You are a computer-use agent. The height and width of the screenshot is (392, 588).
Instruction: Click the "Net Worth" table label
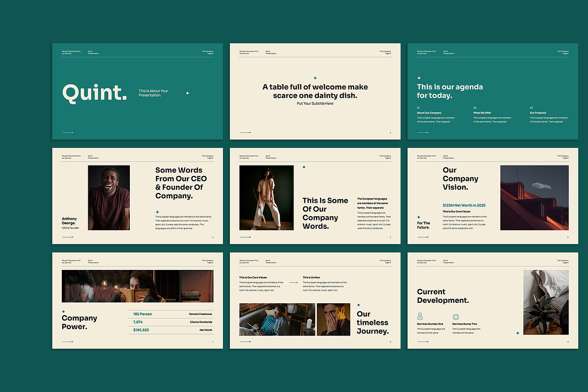206,330
